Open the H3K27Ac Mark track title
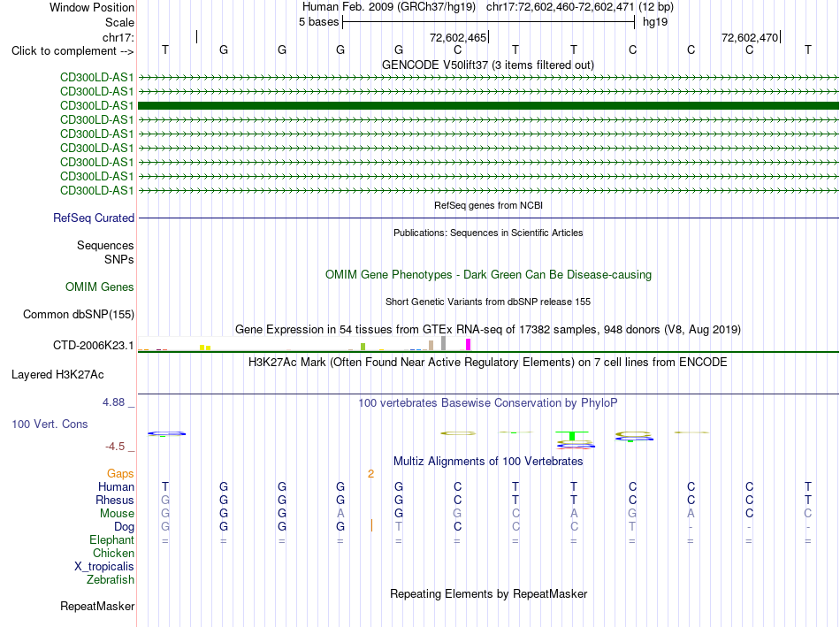 click(488, 363)
